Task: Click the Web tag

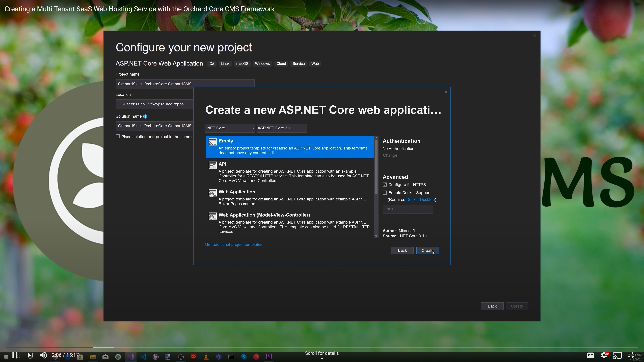Action: pyautogui.click(x=315, y=64)
